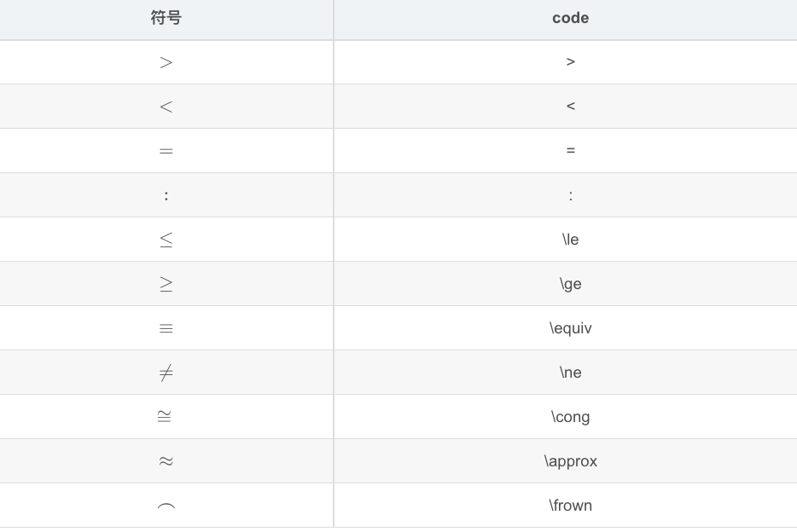
Task: Select the not-equal symbol
Action: pos(166,373)
